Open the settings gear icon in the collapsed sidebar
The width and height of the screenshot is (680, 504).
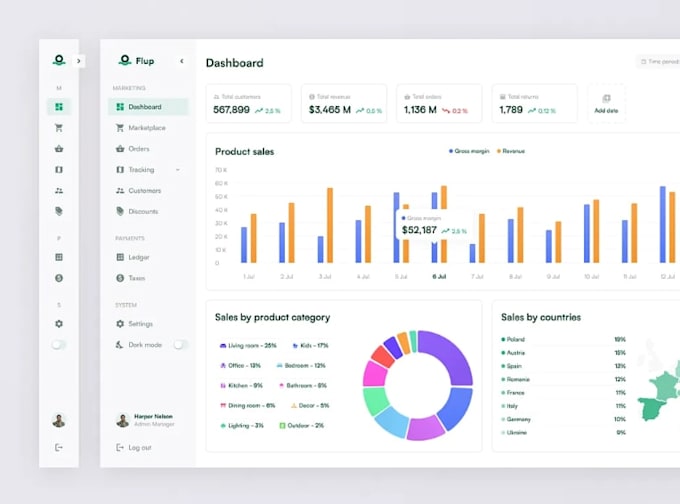pos(59,324)
